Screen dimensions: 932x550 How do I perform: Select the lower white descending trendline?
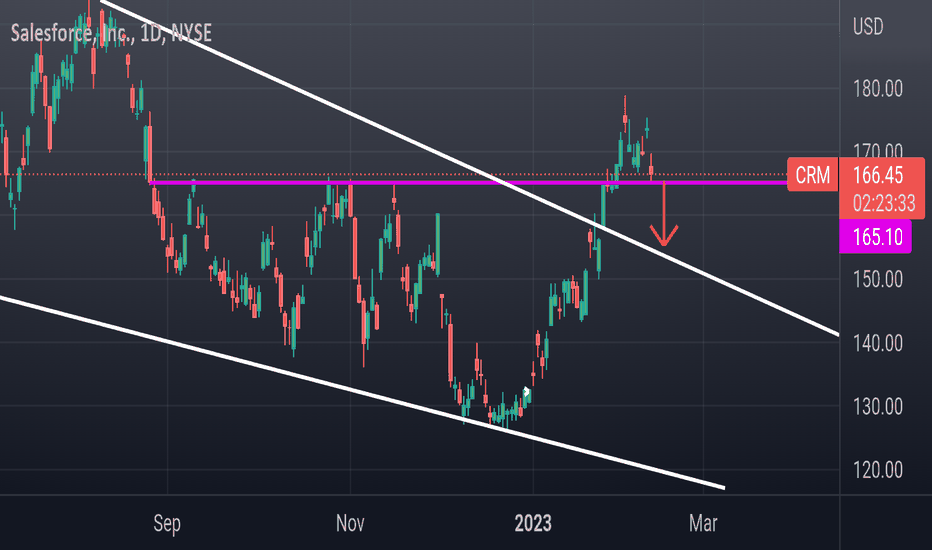363,392
